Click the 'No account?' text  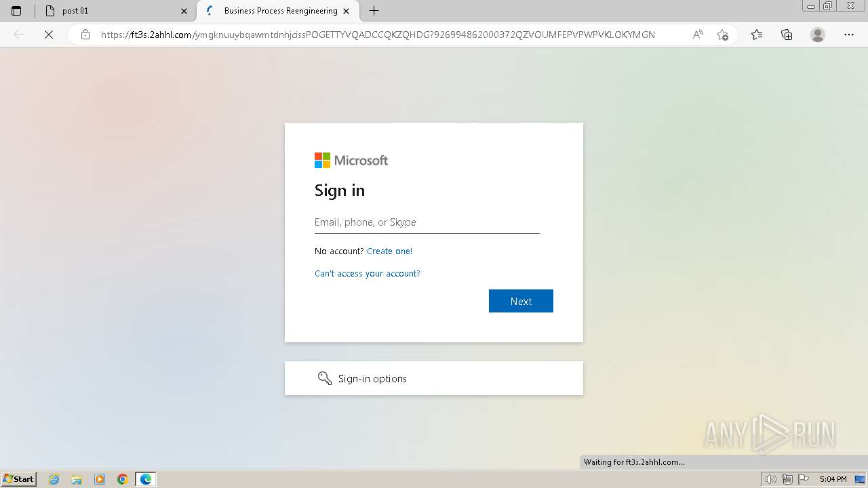click(339, 251)
